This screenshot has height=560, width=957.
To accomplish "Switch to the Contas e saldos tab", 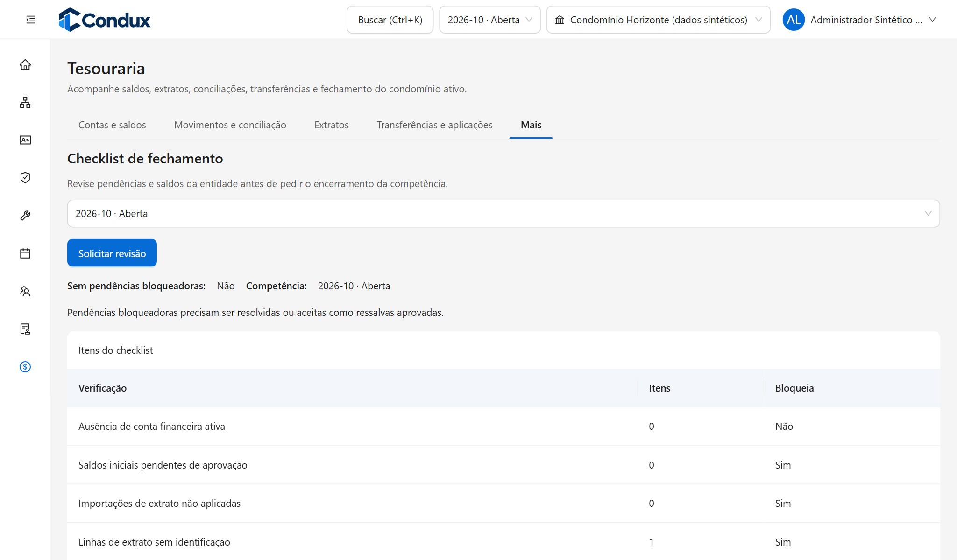I will pyautogui.click(x=112, y=125).
